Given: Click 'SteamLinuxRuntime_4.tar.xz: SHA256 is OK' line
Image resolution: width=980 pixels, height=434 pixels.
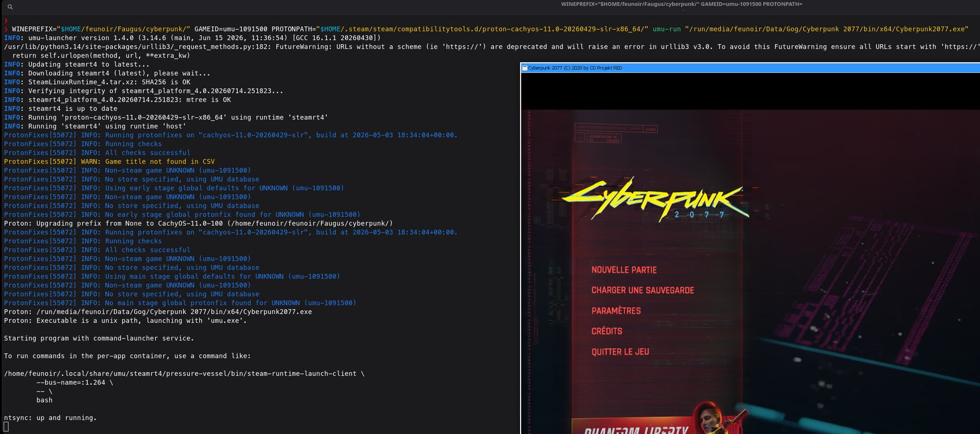Looking at the screenshot, I should [x=97, y=82].
